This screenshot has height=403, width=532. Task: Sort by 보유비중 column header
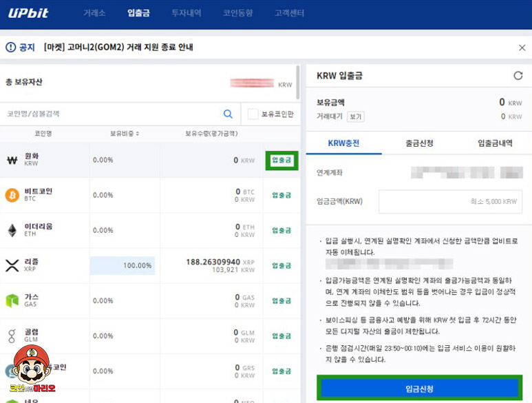click(x=125, y=134)
